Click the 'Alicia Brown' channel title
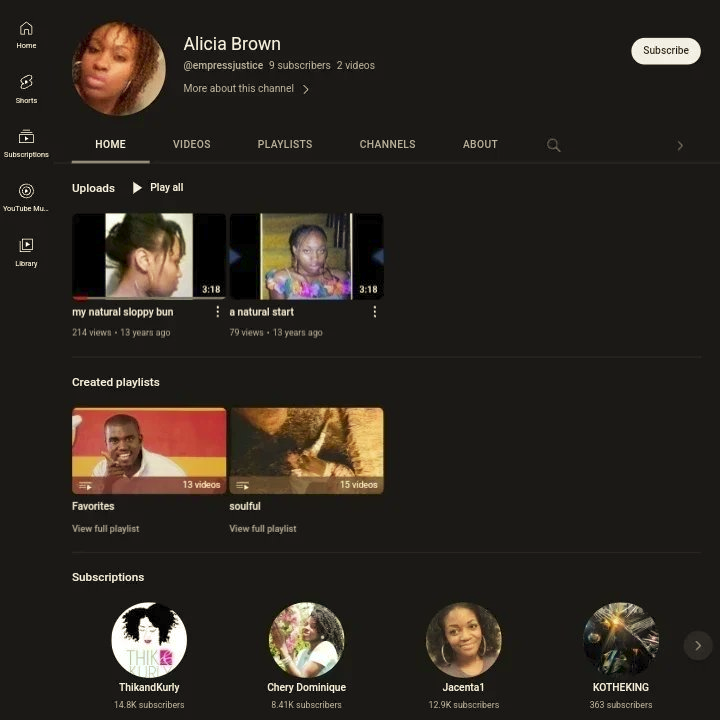This screenshot has width=720, height=720. point(232,44)
